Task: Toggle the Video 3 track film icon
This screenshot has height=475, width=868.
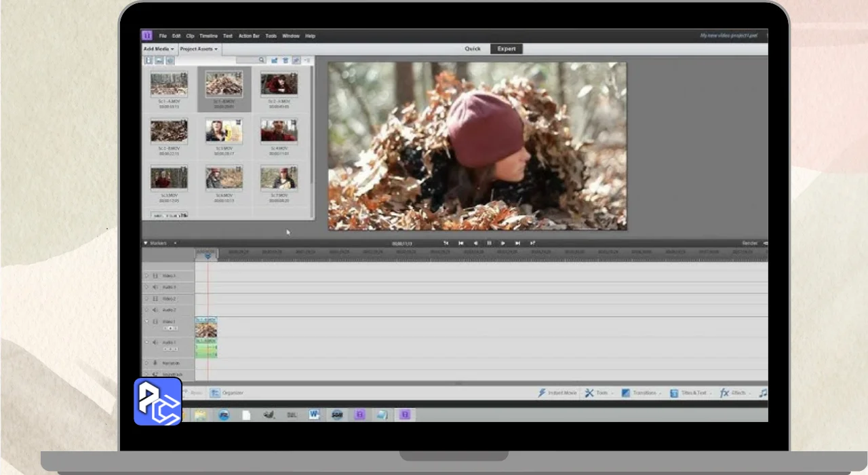Action: coord(155,276)
